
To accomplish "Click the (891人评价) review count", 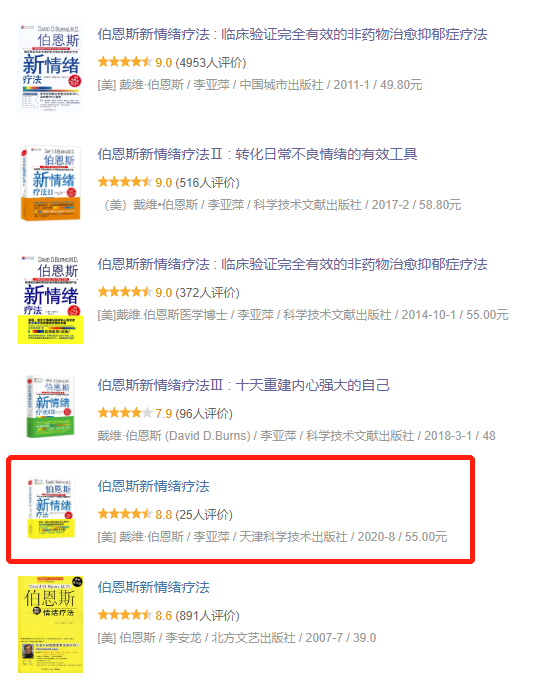I will coord(207,616).
